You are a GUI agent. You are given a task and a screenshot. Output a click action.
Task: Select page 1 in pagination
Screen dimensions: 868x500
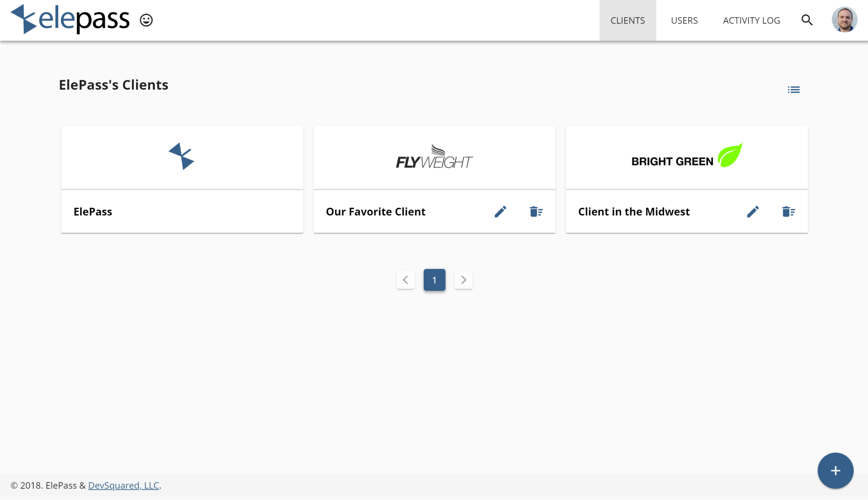tap(434, 280)
